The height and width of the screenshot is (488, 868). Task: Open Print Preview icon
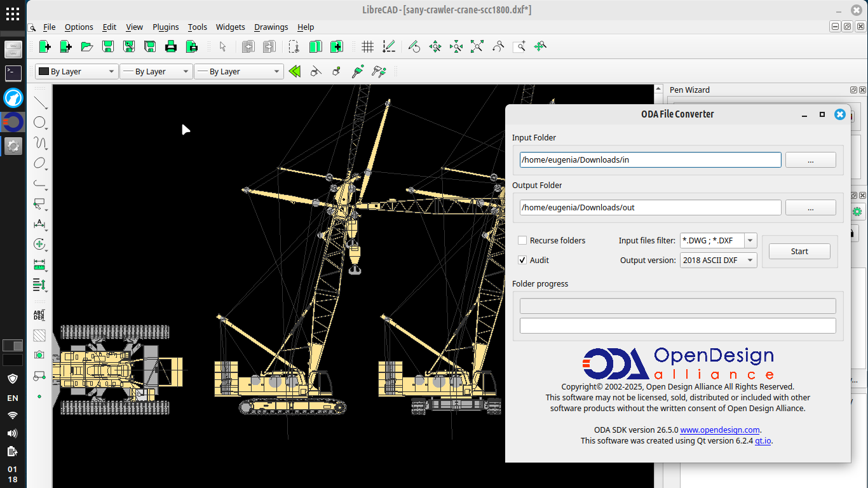[x=192, y=46]
